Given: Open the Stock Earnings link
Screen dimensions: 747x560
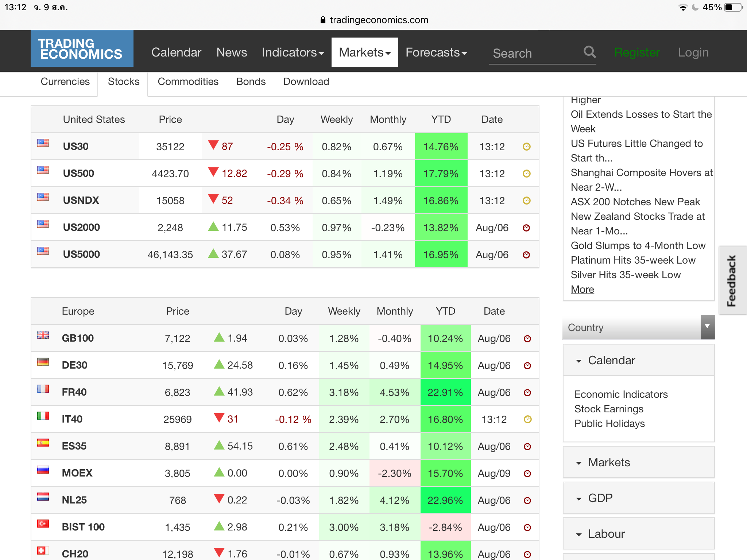Looking at the screenshot, I should (609, 409).
